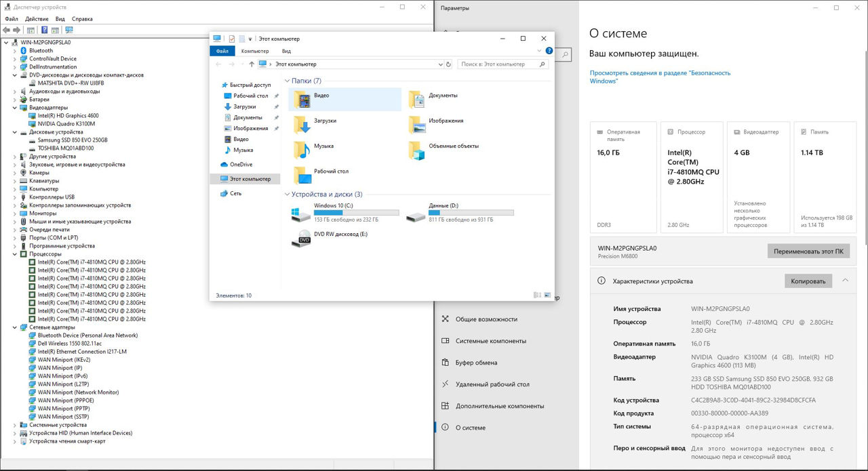Click the Up arrow in Explorer navigation

click(x=252, y=64)
